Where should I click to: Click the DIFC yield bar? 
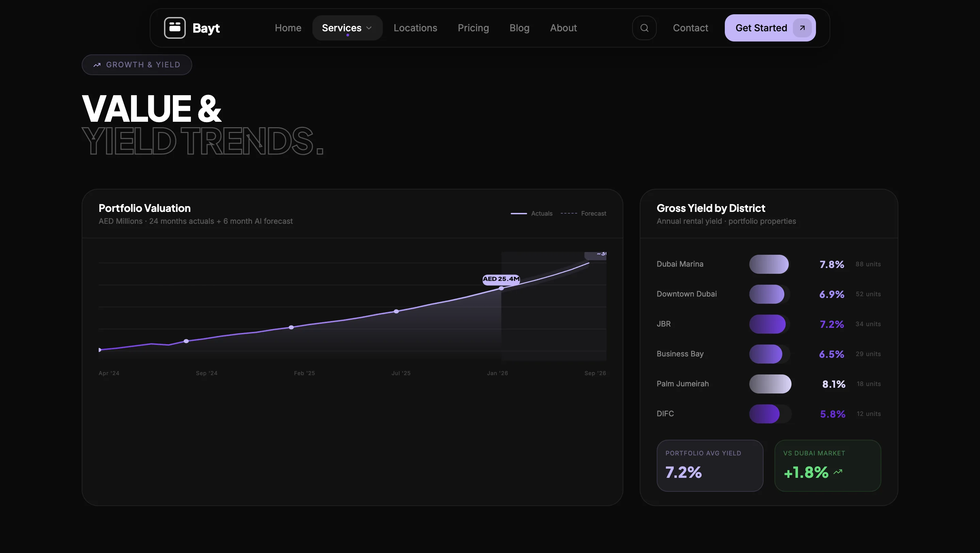click(x=764, y=414)
